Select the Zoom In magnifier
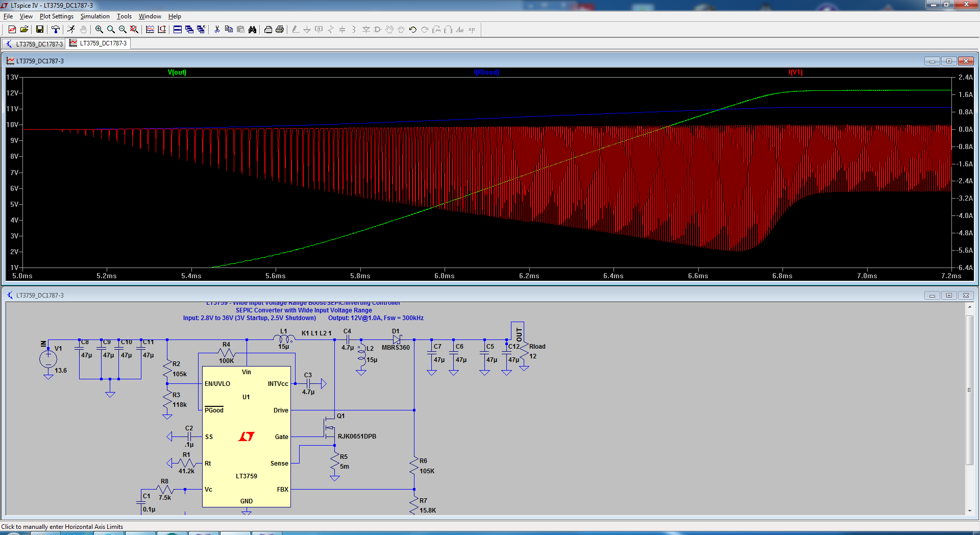This screenshot has width=980, height=535. click(99, 30)
